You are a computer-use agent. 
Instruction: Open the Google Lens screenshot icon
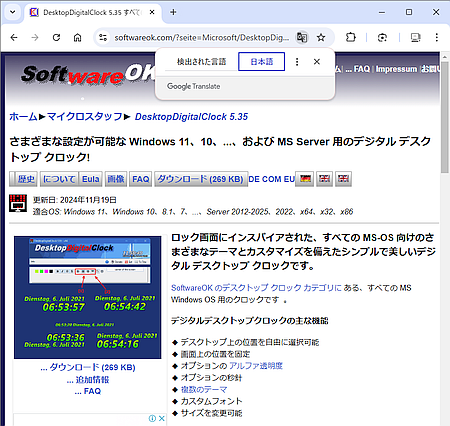coord(382,38)
